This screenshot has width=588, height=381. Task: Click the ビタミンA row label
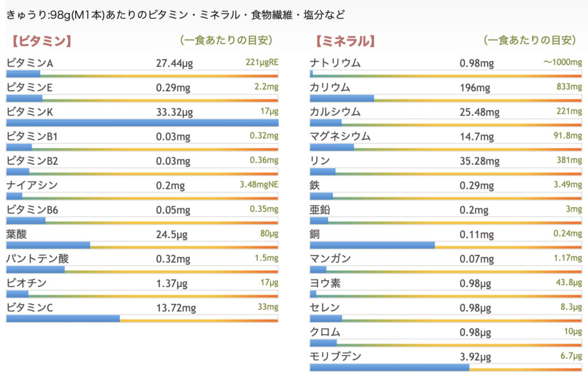pyautogui.click(x=29, y=63)
